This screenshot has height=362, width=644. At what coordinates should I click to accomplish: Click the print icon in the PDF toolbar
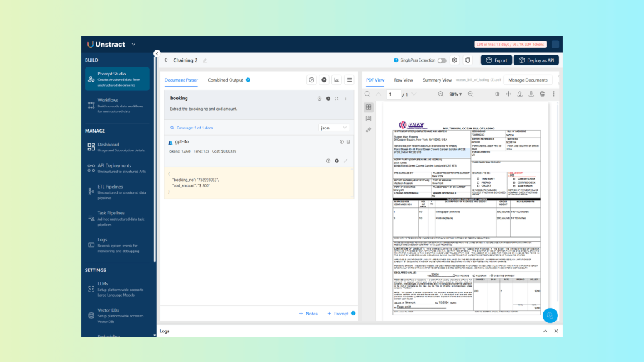click(542, 94)
